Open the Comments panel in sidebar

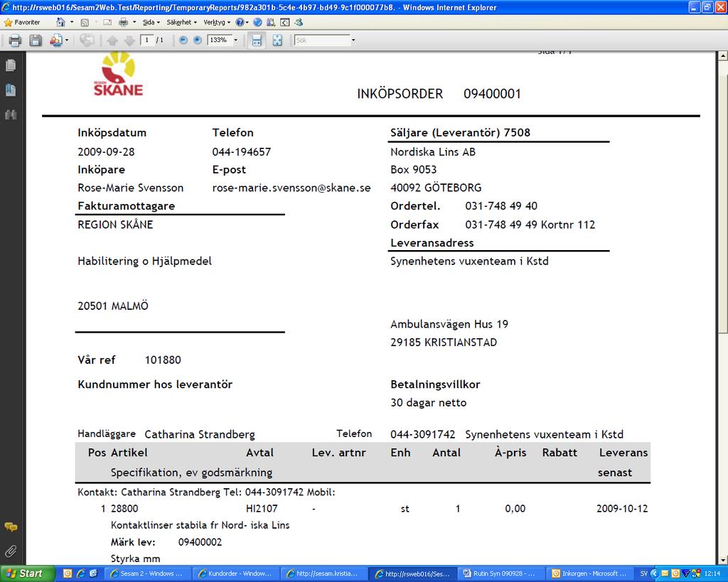11,527
